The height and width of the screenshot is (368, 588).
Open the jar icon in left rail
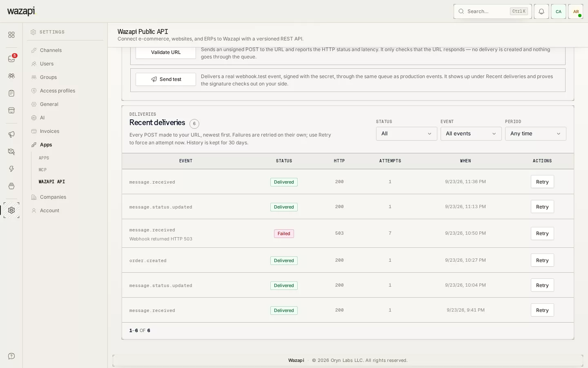click(11, 186)
